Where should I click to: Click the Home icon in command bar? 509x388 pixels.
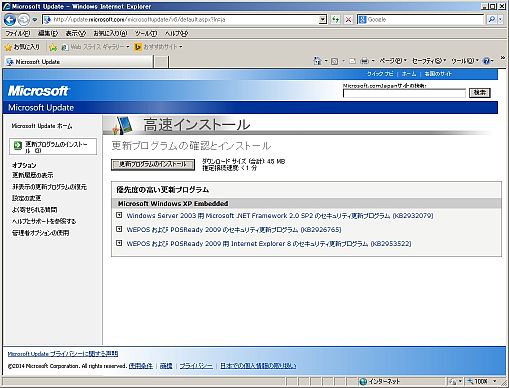click(317, 61)
